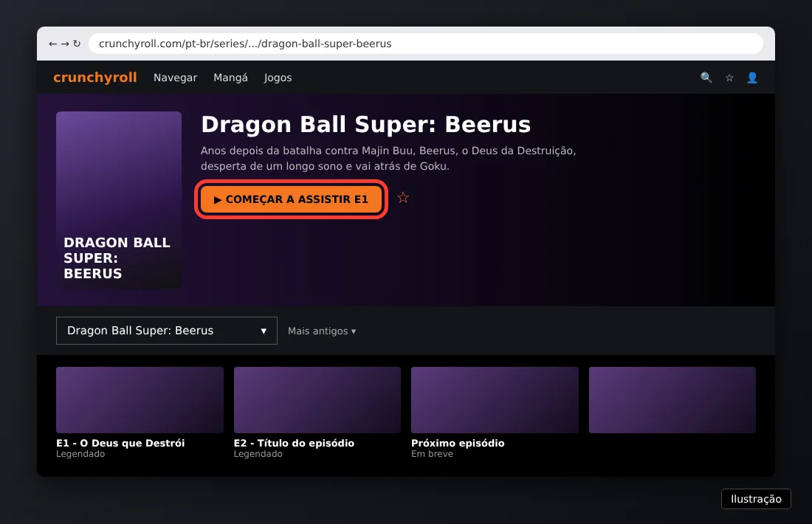812x524 pixels.
Task: Click the Ilustração label button
Action: pos(756,499)
